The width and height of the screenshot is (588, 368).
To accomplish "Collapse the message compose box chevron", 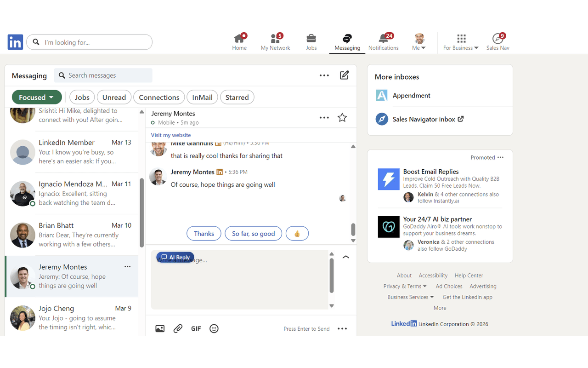I will 346,257.
